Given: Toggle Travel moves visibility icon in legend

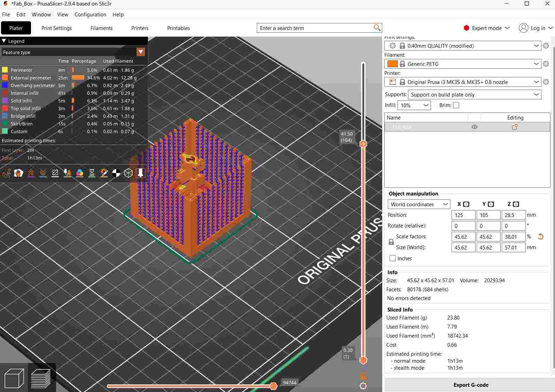Looking at the screenshot, I should tap(6, 173).
